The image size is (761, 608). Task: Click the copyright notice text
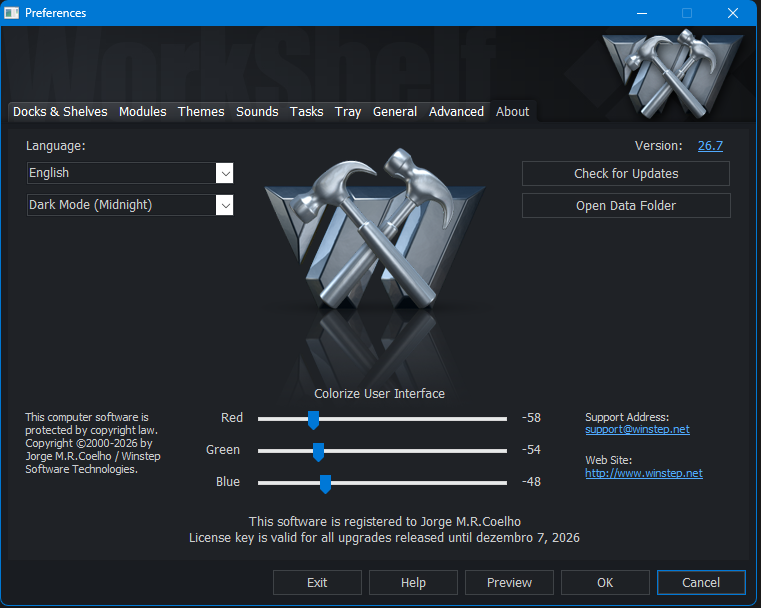(x=93, y=443)
